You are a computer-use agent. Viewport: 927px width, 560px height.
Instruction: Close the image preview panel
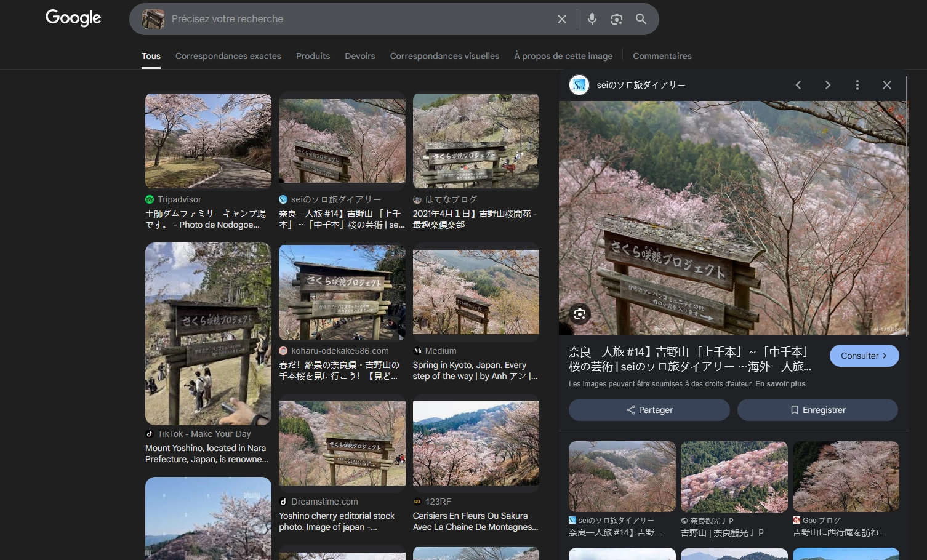pyautogui.click(x=886, y=85)
